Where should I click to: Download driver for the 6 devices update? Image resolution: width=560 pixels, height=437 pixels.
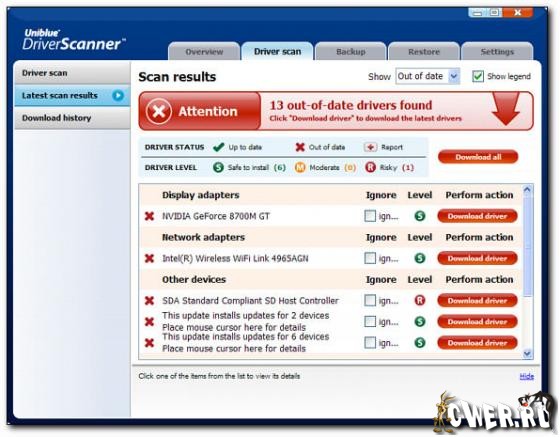tap(477, 343)
